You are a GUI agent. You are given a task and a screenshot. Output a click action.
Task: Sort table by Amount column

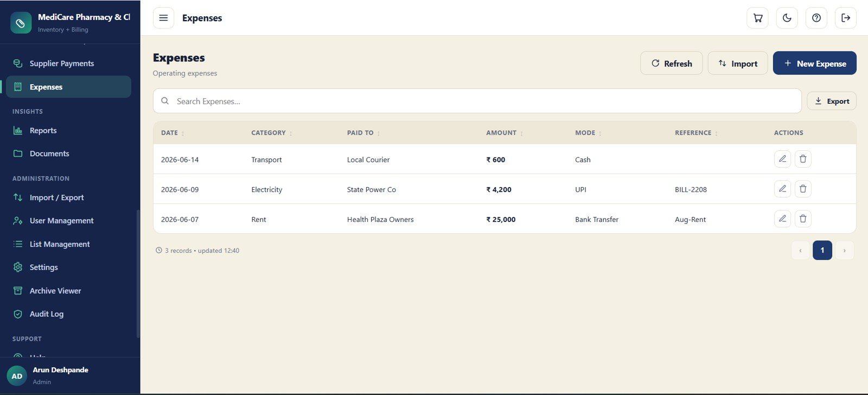[x=505, y=133]
